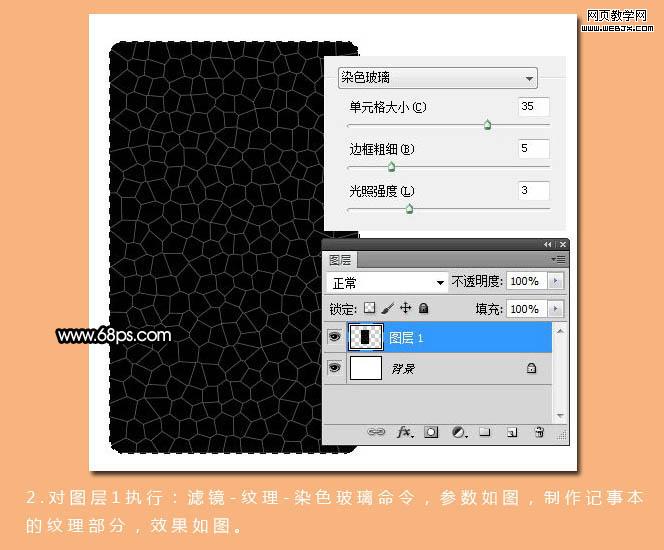Select the 背景 layer name
Screen dimensions: 664x550
(402, 369)
